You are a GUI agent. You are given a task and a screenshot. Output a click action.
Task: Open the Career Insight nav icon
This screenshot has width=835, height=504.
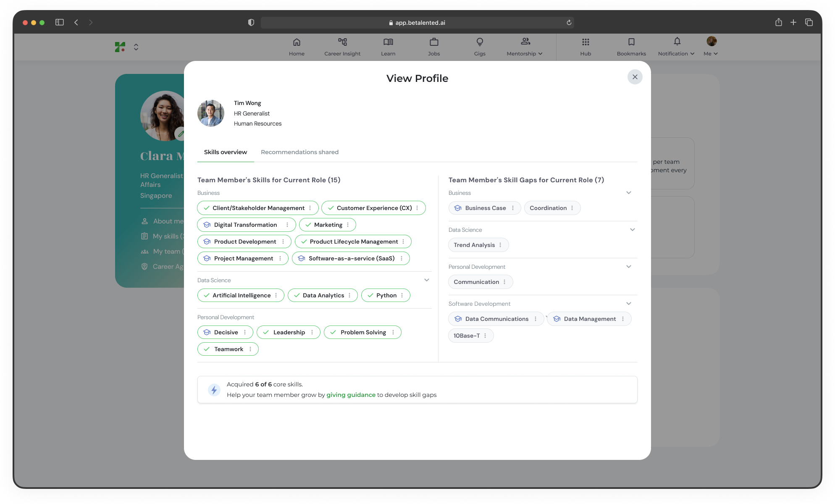click(x=342, y=42)
